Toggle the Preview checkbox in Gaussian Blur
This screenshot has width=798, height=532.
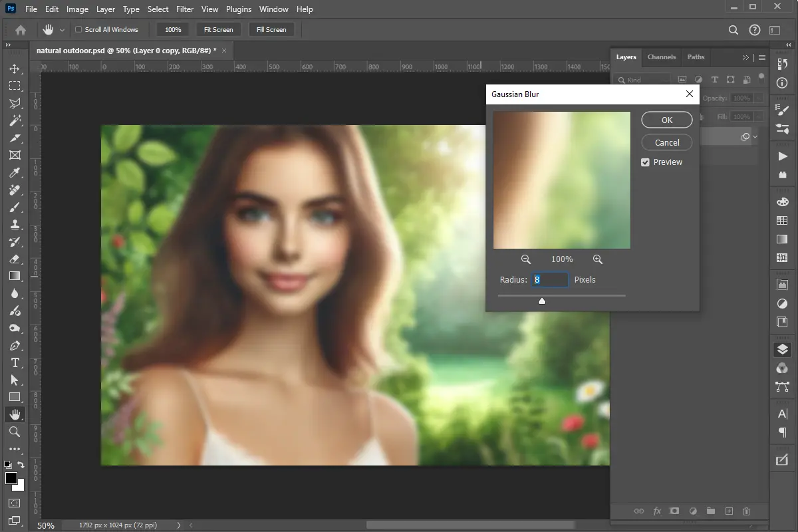point(645,162)
